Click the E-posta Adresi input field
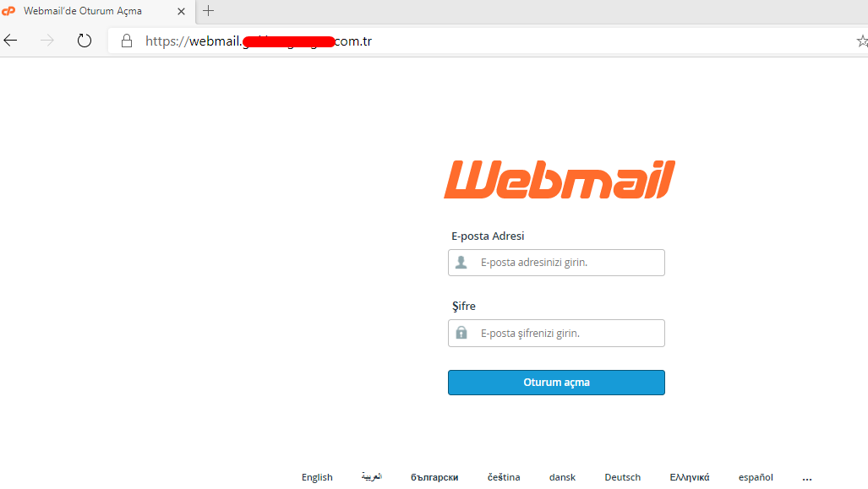The image size is (868, 489). pyautogui.click(x=556, y=262)
